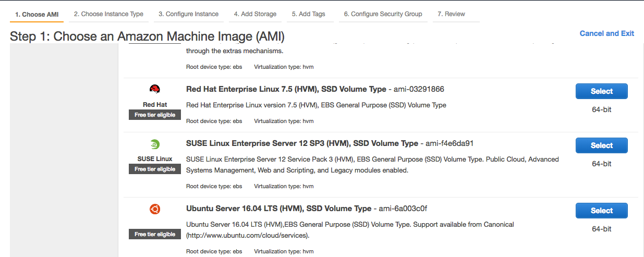The width and height of the screenshot is (644, 257).
Task: Click 'through the extras mechanisms.' text
Action: (235, 51)
